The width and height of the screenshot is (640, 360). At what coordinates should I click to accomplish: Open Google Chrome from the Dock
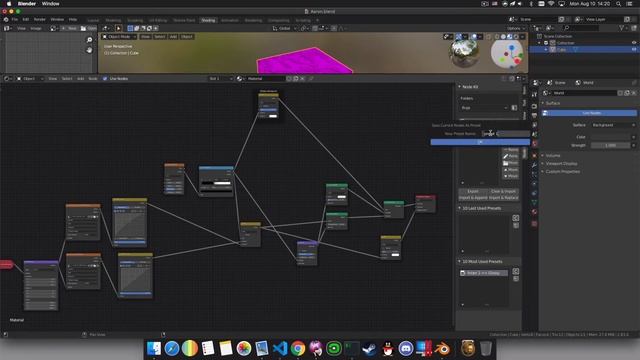coord(298,349)
